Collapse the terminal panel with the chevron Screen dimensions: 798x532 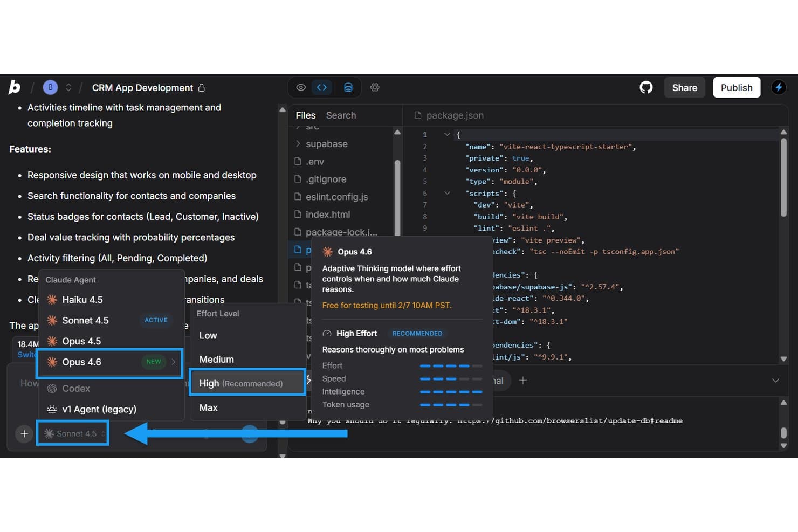pos(775,381)
